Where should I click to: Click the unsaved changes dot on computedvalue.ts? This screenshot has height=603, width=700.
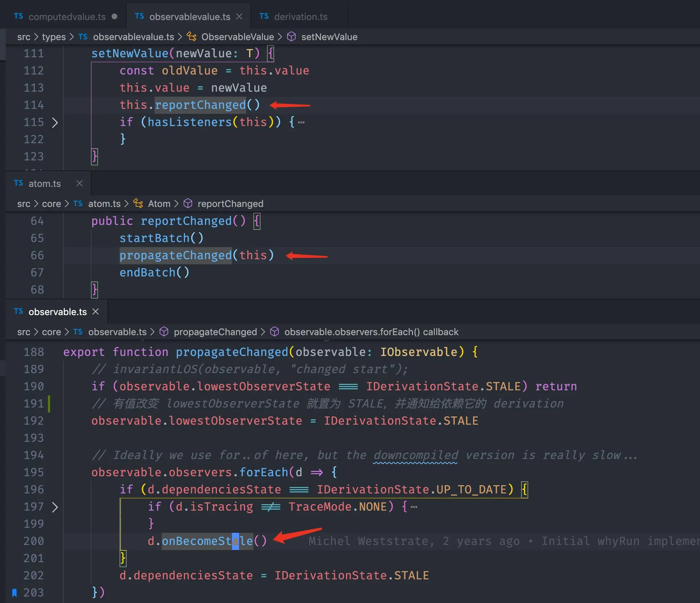[x=114, y=16]
